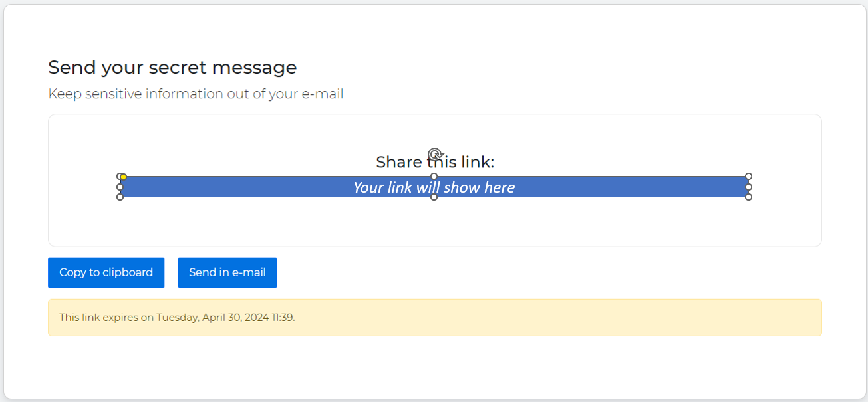
Task: Select the middle-left resize handle
Action: (x=120, y=187)
